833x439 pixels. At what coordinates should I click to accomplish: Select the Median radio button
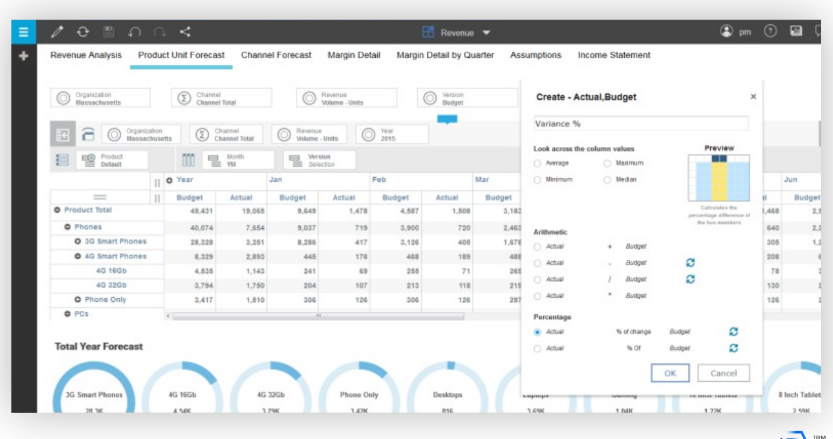tap(608, 179)
